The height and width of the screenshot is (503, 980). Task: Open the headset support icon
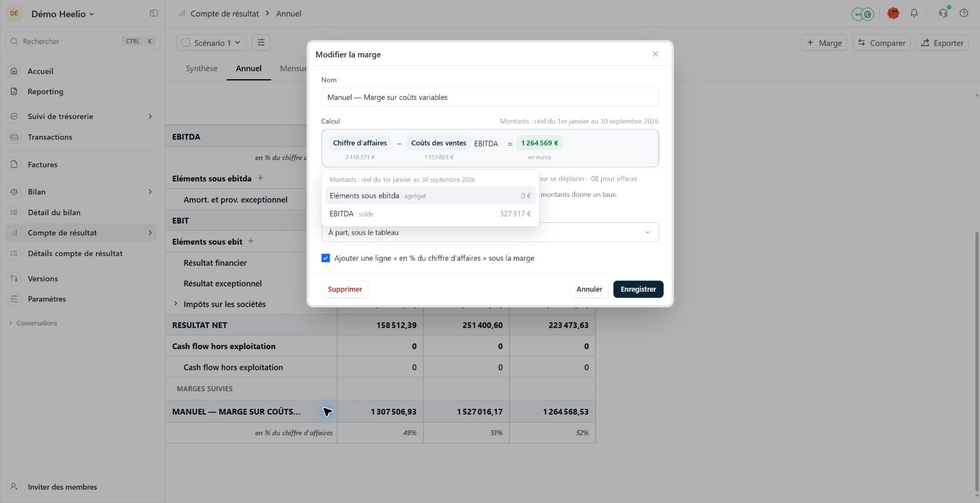tap(943, 13)
